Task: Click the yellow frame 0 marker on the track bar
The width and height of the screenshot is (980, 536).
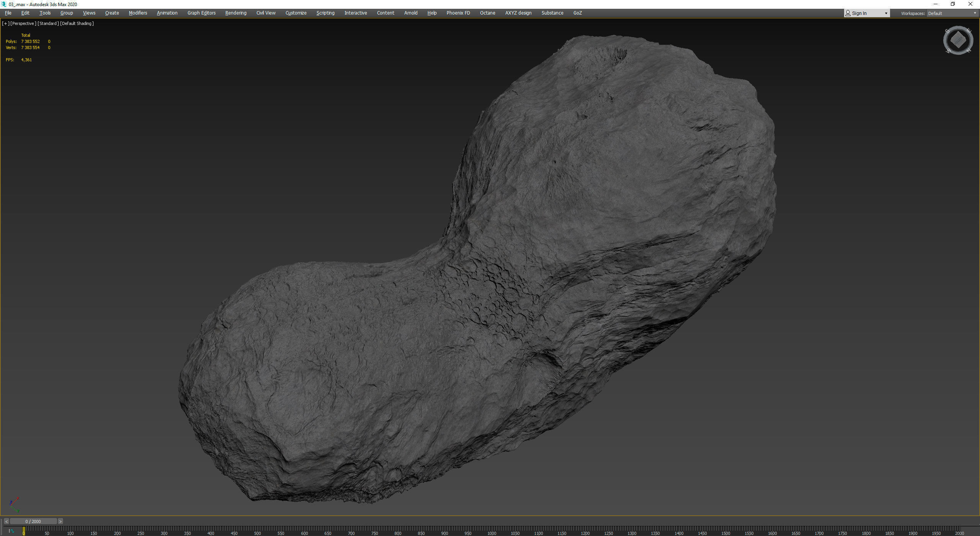Action: (24, 531)
